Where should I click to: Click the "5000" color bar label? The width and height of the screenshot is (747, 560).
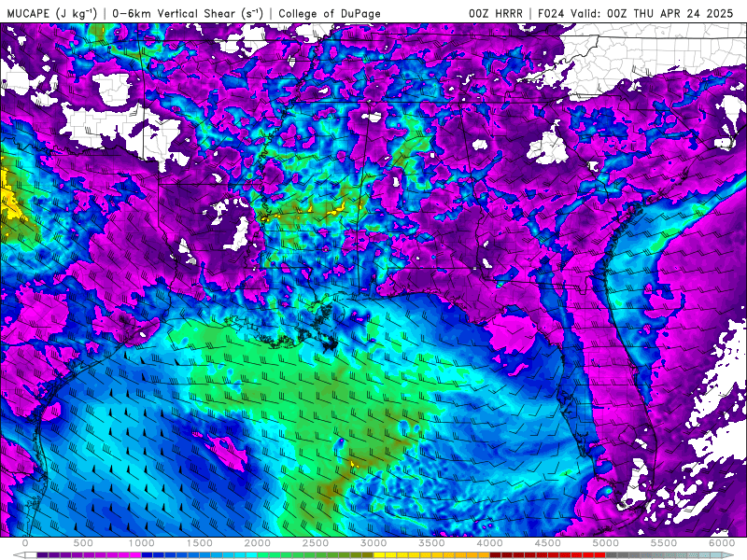click(606, 543)
